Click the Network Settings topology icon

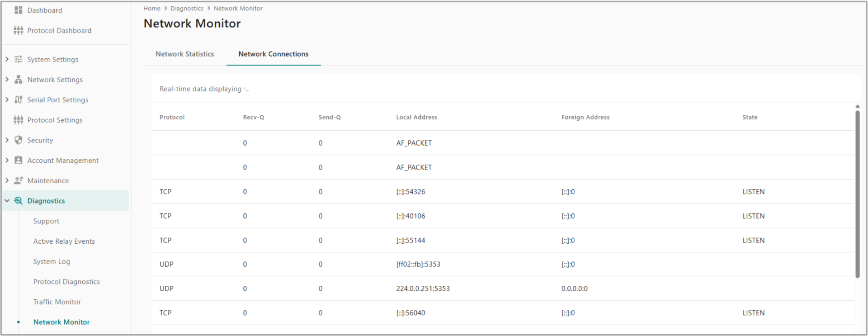pos(18,80)
